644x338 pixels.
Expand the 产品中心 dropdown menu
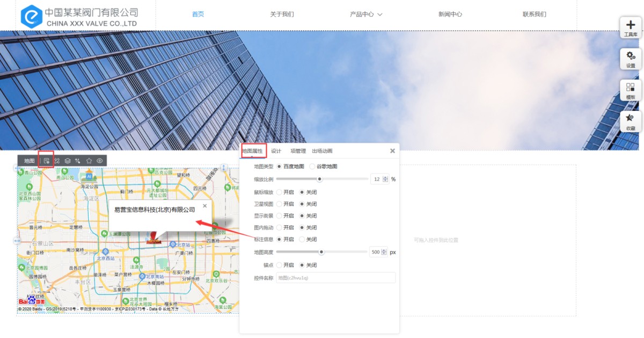pyautogui.click(x=366, y=15)
